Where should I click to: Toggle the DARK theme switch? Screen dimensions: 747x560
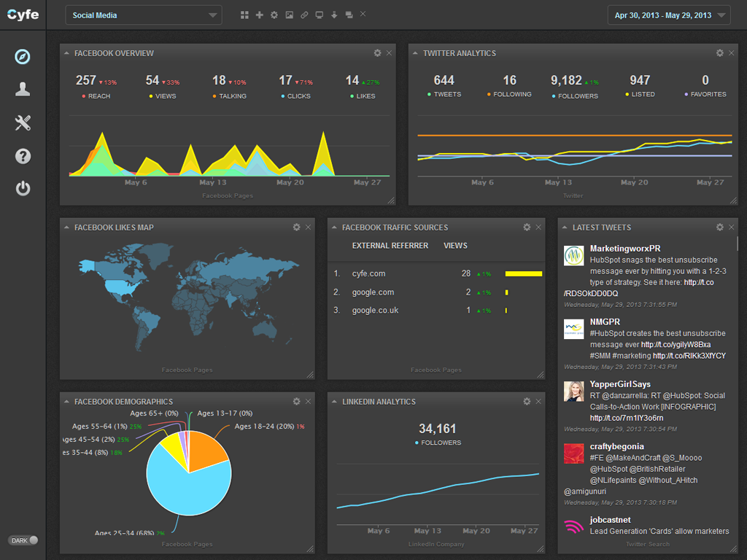22,540
